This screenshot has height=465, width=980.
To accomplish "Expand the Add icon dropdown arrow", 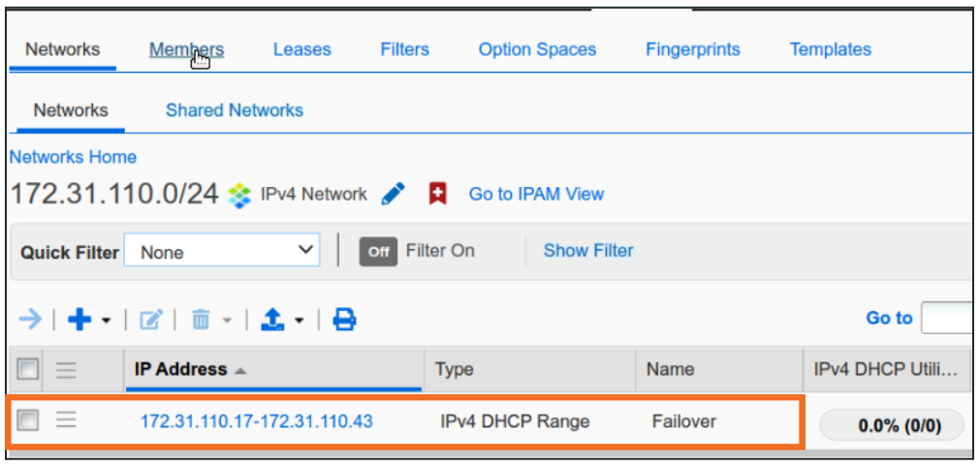I will (106, 320).
